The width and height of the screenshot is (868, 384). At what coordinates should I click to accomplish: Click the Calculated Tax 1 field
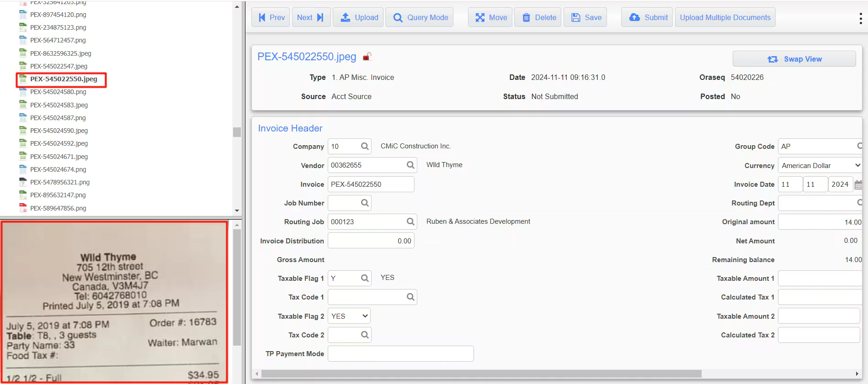pyautogui.click(x=820, y=297)
